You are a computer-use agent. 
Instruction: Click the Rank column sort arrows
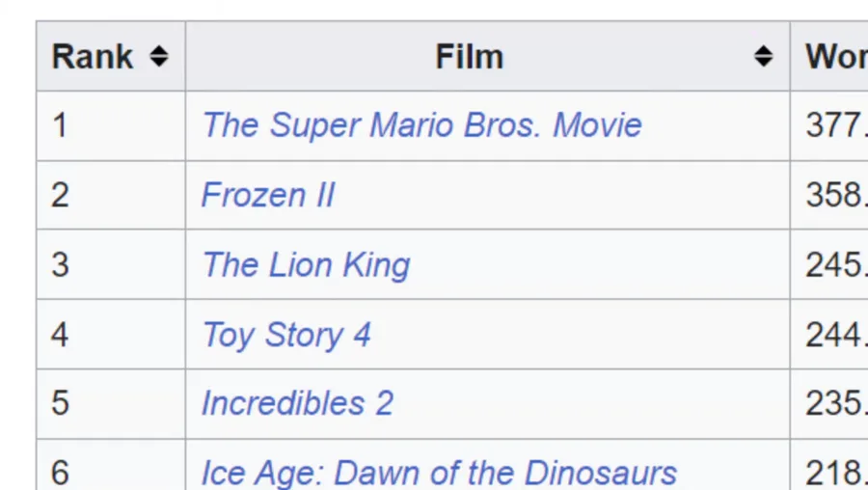(x=159, y=57)
